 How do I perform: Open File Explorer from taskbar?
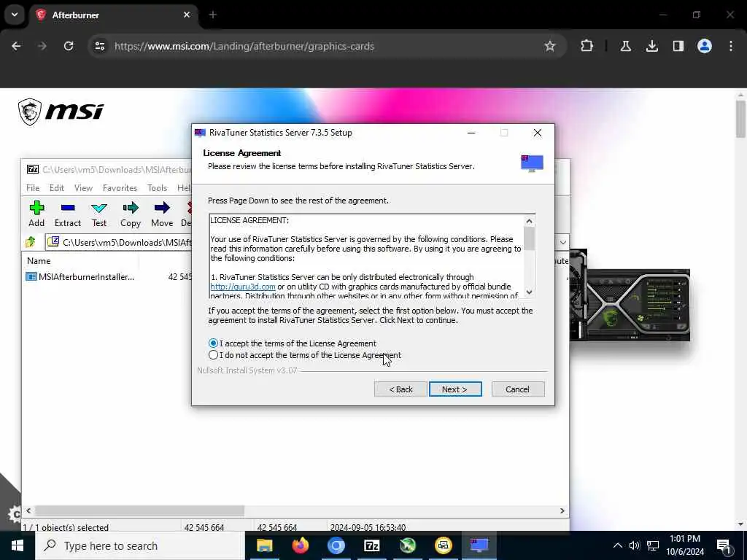point(264,545)
